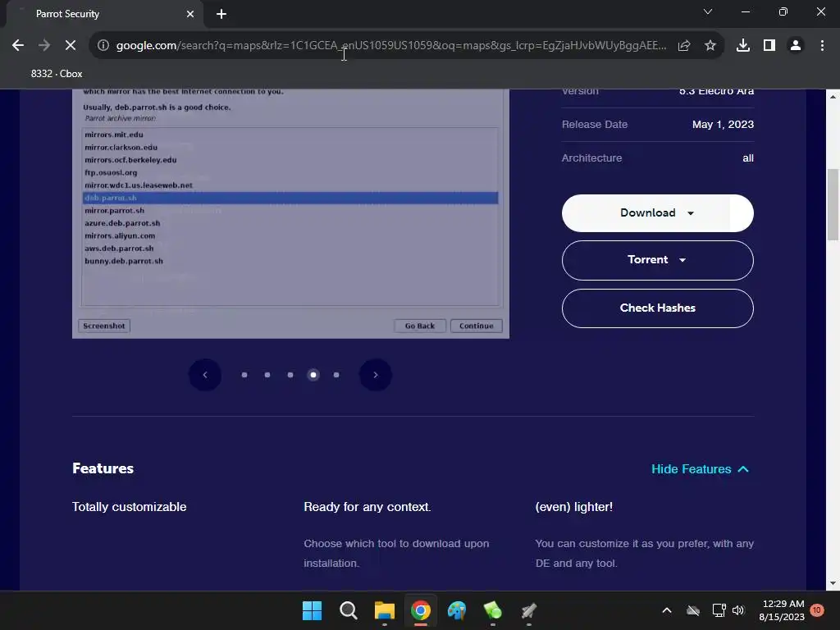Go back to the previous page
The width and height of the screenshot is (840, 630).
coord(18,46)
